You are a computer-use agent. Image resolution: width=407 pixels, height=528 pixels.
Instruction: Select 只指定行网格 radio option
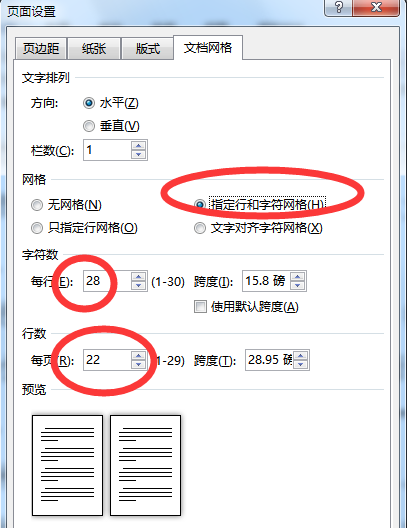tap(37, 228)
